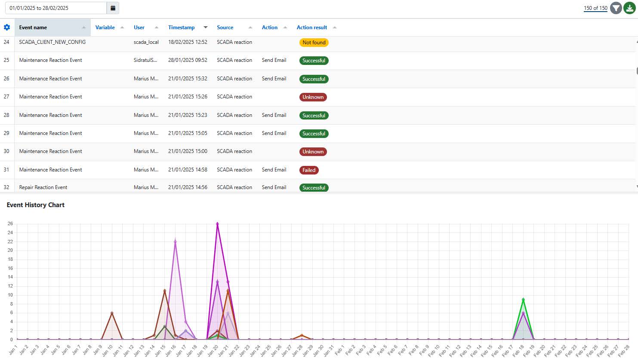Screen dimensions: 638x364
Task: Click the magenta peak point at 26
Action: 218,223
